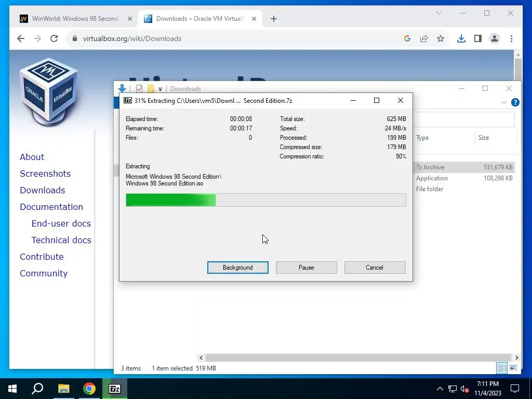Close the WinWorld tab
The width and height of the screenshot is (532, 399).
(x=129, y=19)
